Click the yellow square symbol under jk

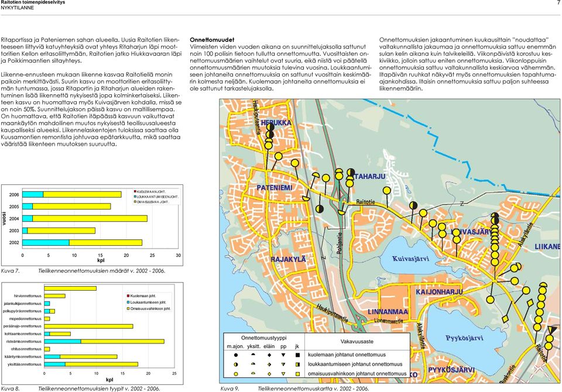pyautogui.click(x=297, y=374)
